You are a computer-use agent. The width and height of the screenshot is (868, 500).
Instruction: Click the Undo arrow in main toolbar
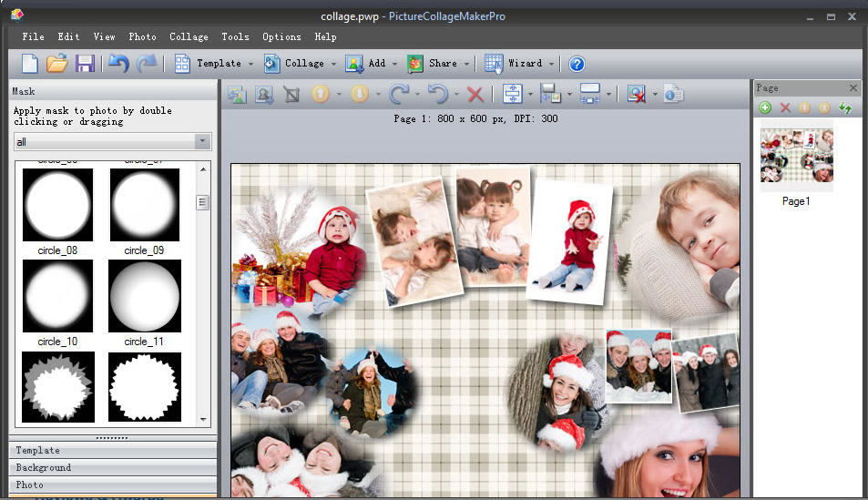coord(118,64)
